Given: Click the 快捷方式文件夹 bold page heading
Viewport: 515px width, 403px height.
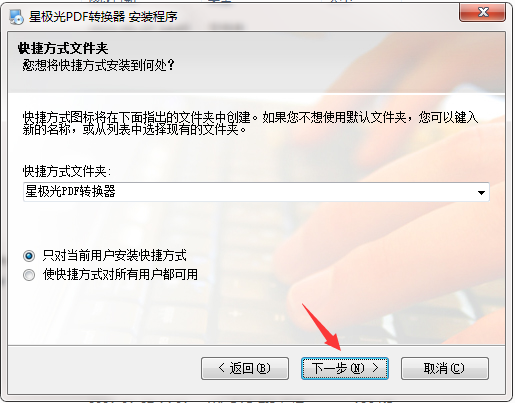Looking at the screenshot, I should (x=63, y=49).
